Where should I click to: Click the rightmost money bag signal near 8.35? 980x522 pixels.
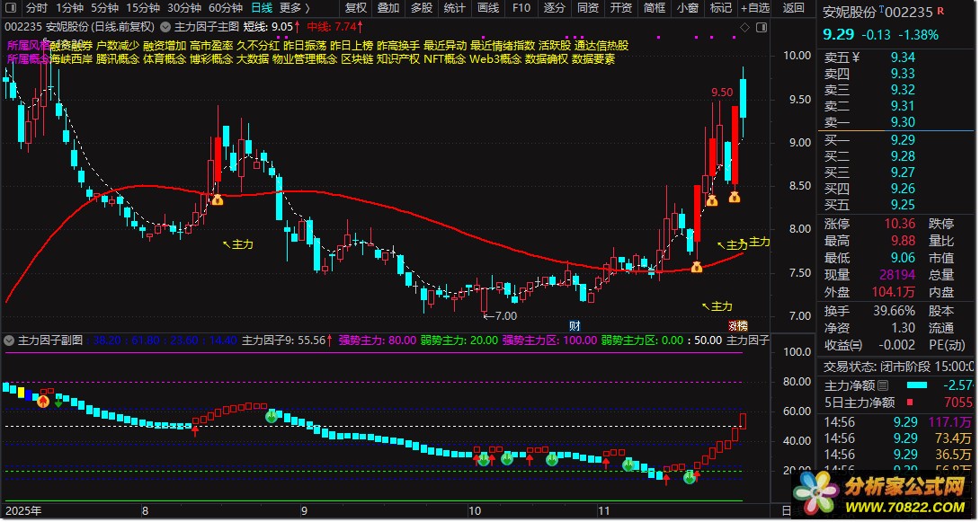735,198
